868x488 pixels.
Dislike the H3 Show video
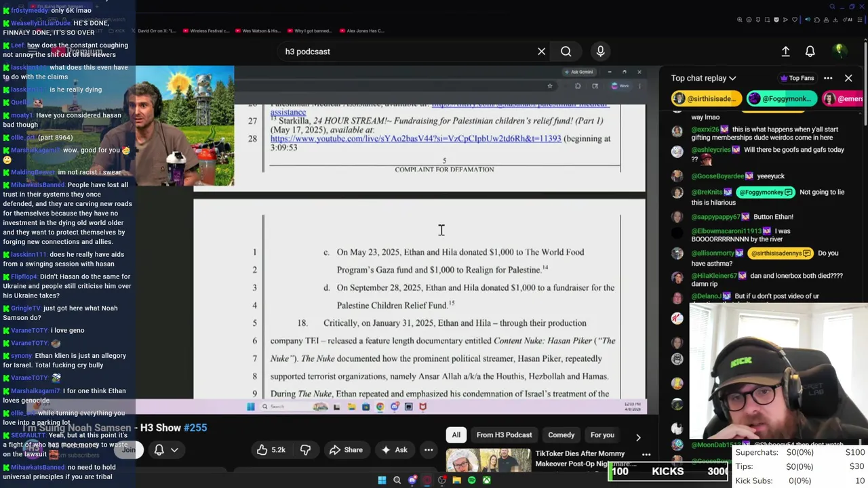[x=305, y=450]
